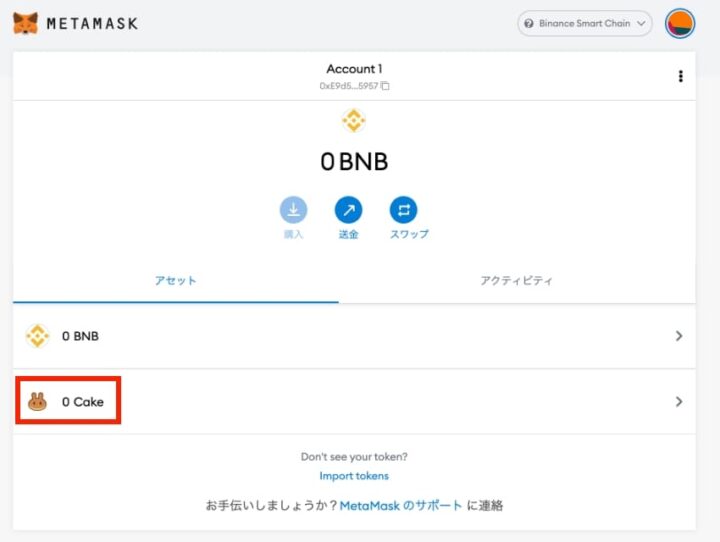Click the Send (送金) arrow icon

point(348,210)
